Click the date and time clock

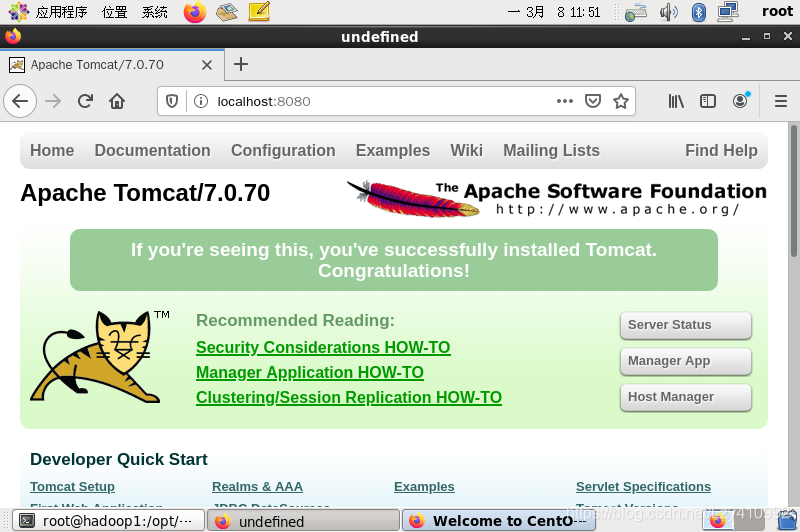click(x=554, y=12)
